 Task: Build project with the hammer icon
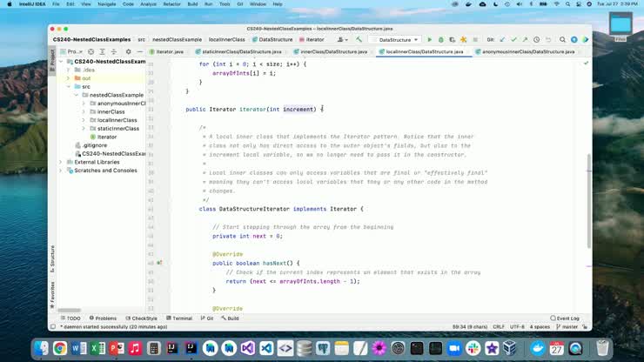pyautogui.click(x=359, y=40)
